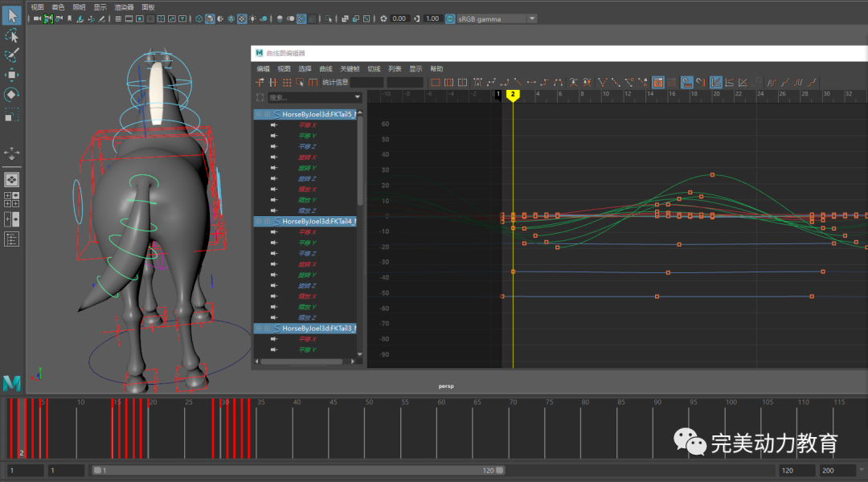868x482 pixels.
Task: Select 旋转 Y channel under FKTail5
Action: pyautogui.click(x=307, y=168)
